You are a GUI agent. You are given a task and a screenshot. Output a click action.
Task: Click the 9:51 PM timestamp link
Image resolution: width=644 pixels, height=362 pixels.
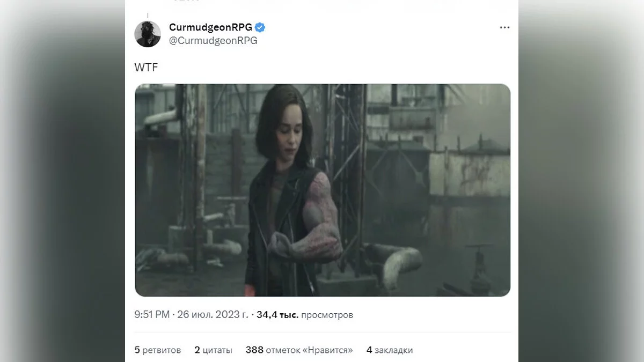(152, 315)
